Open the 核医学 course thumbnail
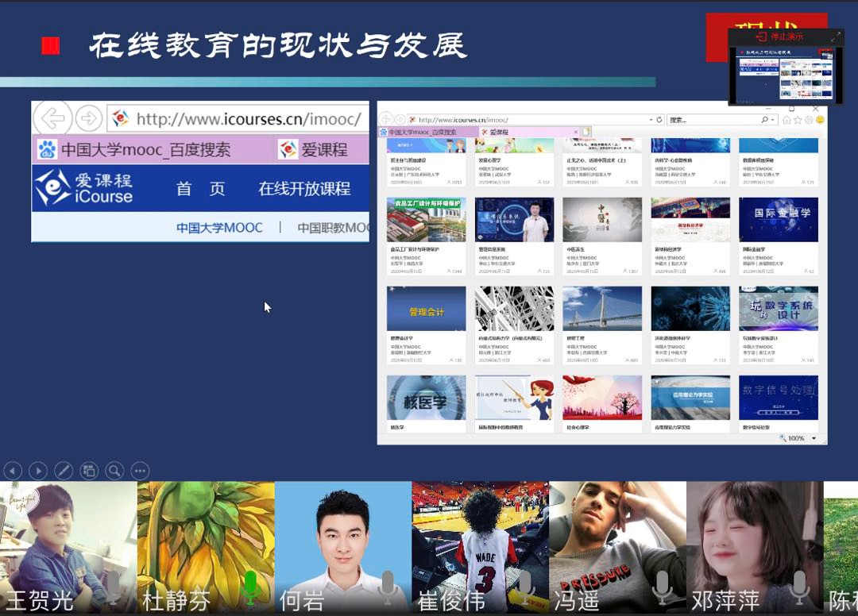This screenshot has height=616, width=858. (x=427, y=398)
